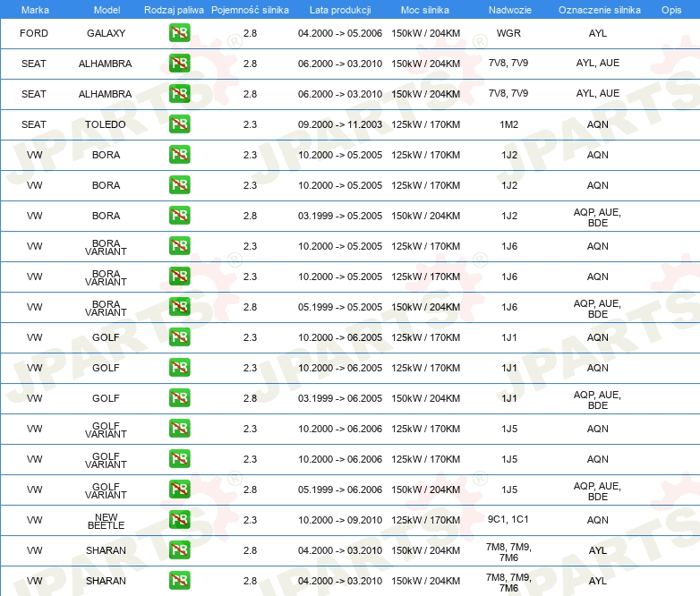
Task: Click the 2.3 engine size in TOLEDO row
Action: [250, 124]
